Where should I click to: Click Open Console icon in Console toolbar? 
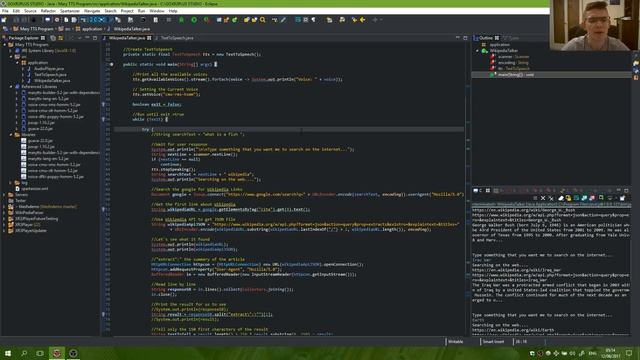pyautogui.click(x=622, y=198)
